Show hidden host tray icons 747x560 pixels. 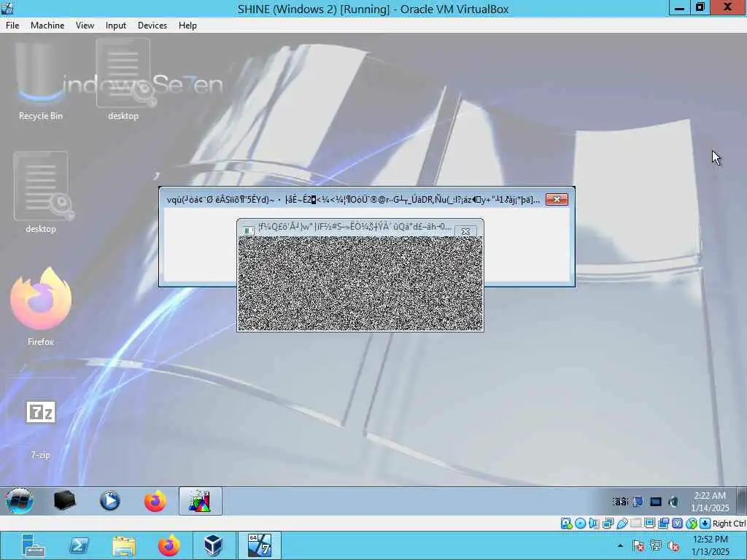coord(620,545)
